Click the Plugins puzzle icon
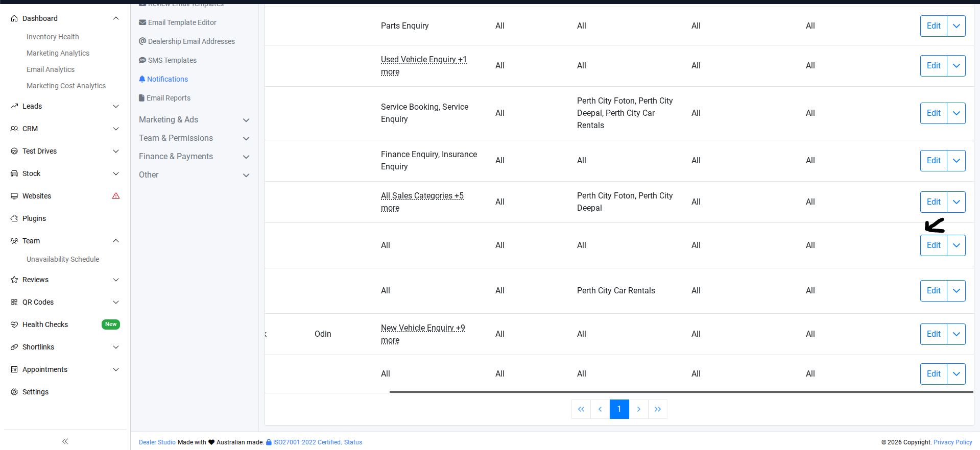Screen dimensions: 980x450 [x=14, y=218]
